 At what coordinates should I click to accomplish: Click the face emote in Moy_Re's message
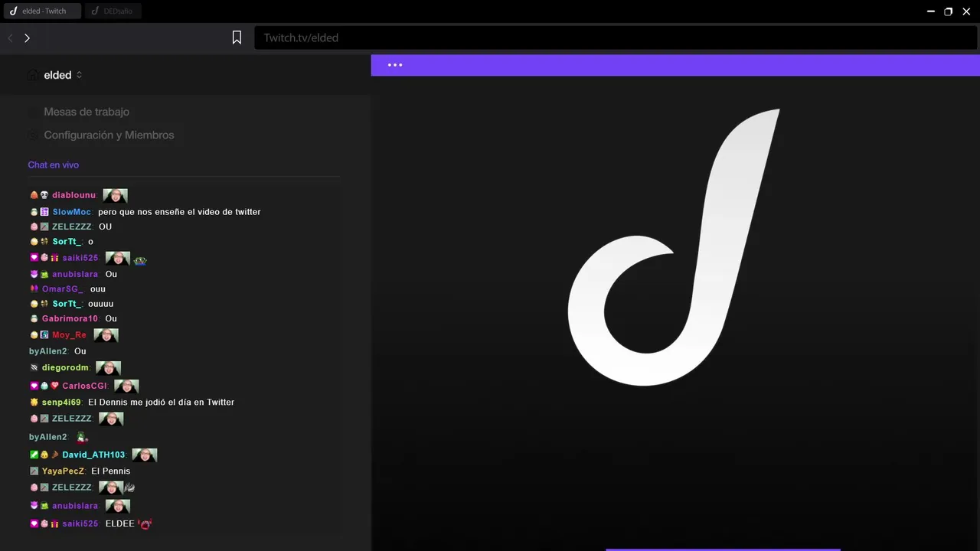tap(106, 335)
